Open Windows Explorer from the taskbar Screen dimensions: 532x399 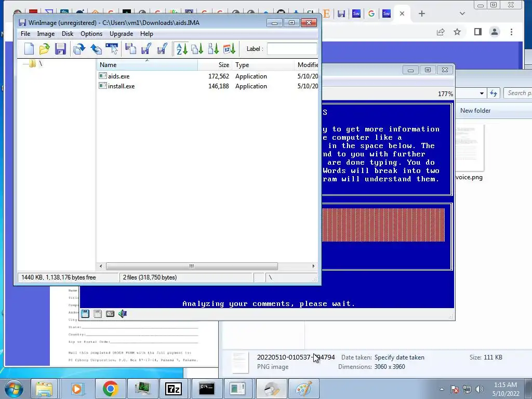(x=45, y=389)
